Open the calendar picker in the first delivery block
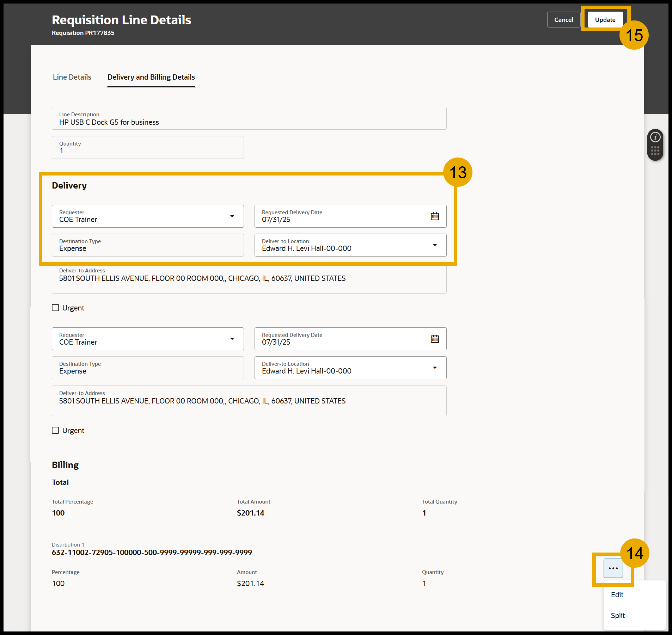This screenshot has height=635, width=672. 435,216
